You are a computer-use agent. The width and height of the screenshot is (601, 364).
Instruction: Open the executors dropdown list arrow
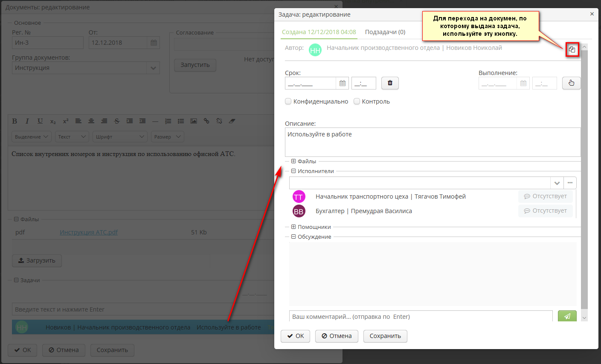(557, 183)
